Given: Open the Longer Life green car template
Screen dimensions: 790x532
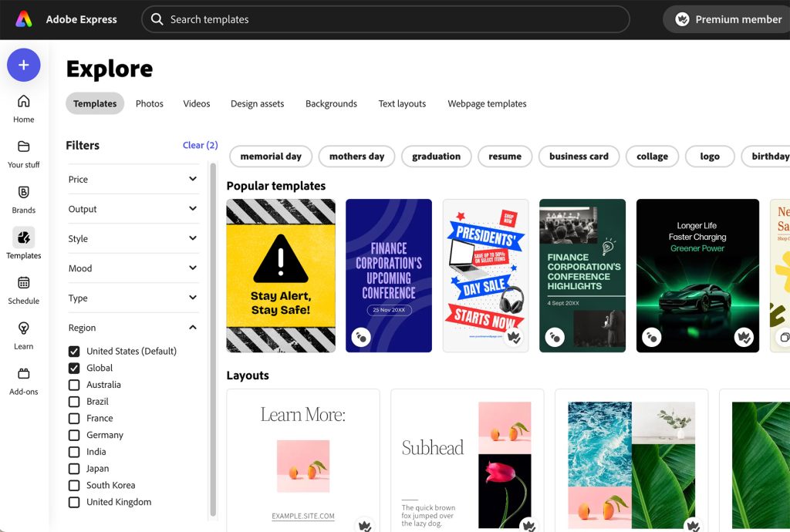Looking at the screenshot, I should point(697,276).
